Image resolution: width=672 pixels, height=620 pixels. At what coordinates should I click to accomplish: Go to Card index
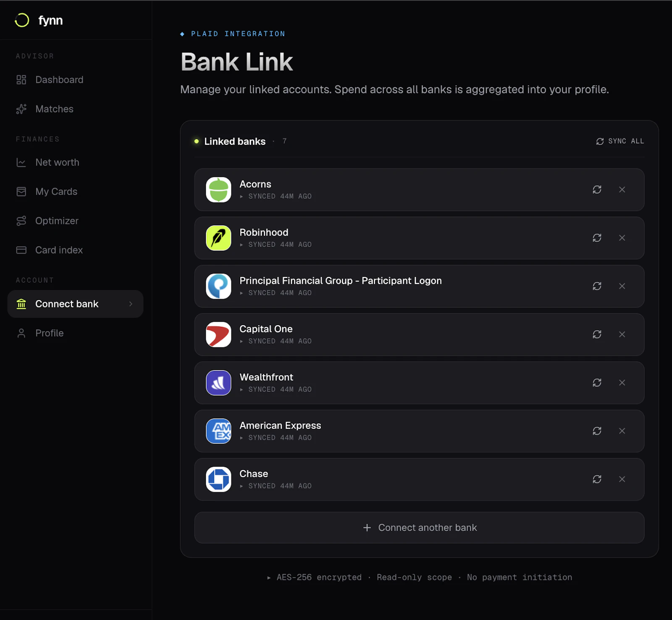tap(76, 250)
